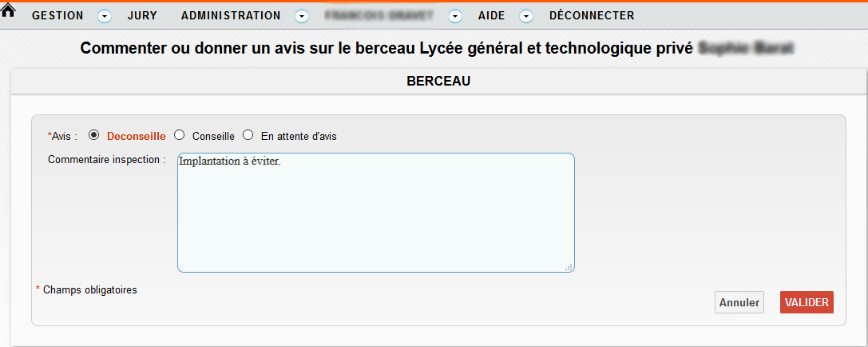Click the Commentaire inspection label
This screenshot has width=868, height=347.
pos(106,160)
